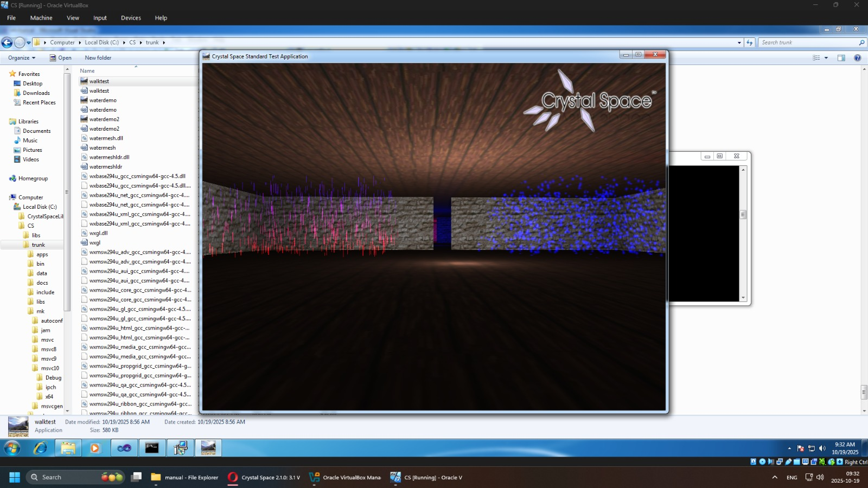This screenshot has height=488, width=868.
Task: Click the explorer Help question mark icon
Action: coord(857,58)
